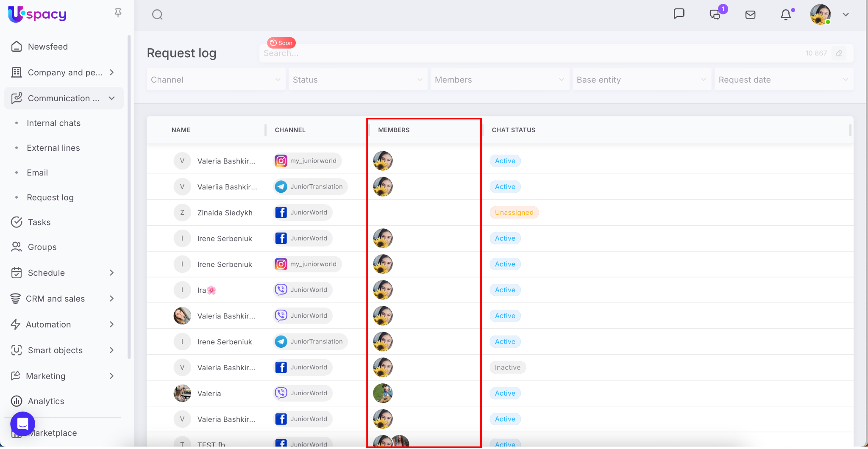Click the Inactive chat status badge
The width and height of the screenshot is (868, 449).
coord(507,368)
